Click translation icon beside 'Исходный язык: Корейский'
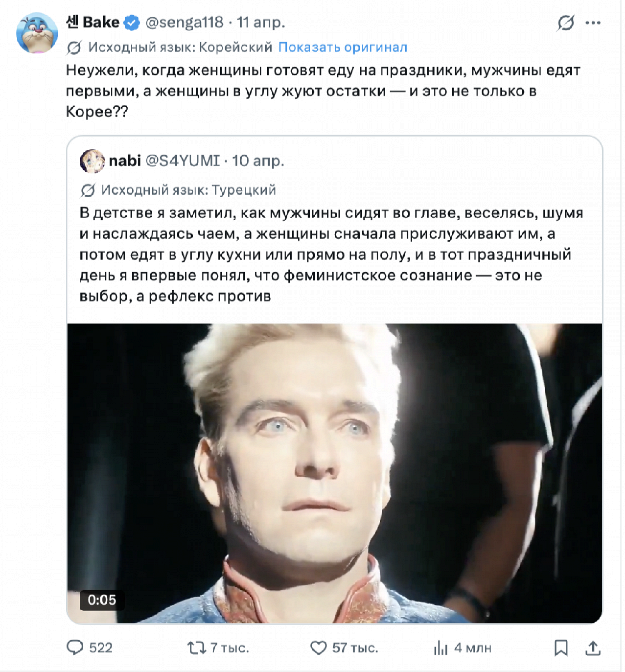625x672 pixels. (x=74, y=48)
